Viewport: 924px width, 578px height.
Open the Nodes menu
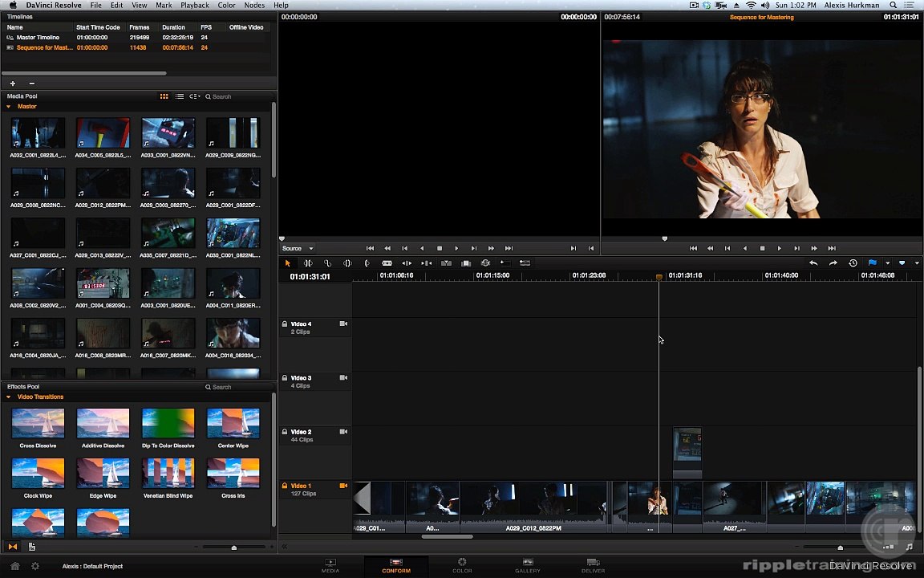pos(254,5)
